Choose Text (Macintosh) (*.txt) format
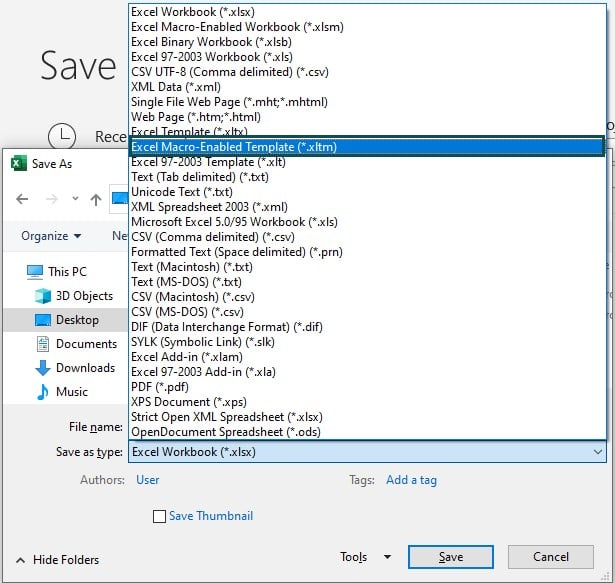 pos(367,267)
